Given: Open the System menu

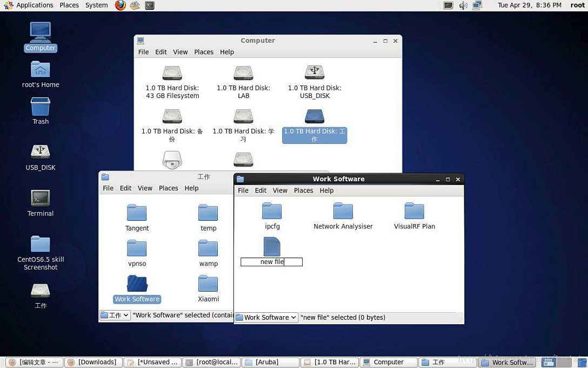Looking at the screenshot, I should 96,5.
